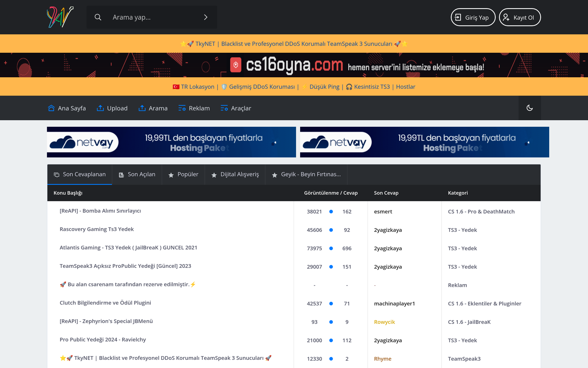The width and height of the screenshot is (588, 368).
Task: Focus the Arama yap... search field
Action: (x=152, y=17)
